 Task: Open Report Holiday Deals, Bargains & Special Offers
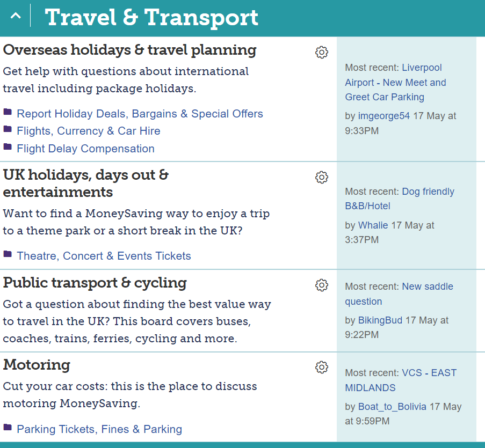(140, 114)
